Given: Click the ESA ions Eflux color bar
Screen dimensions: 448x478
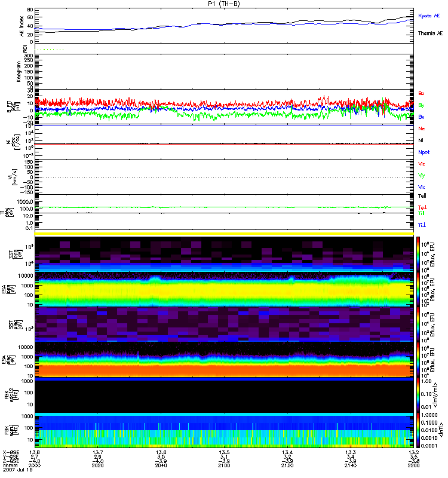Looking at the screenshot, I should (x=418, y=289).
